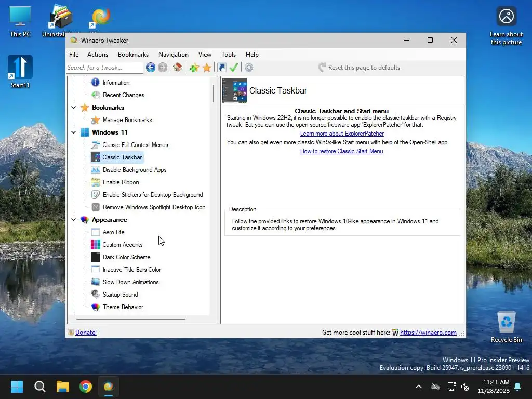532x399 pixels.
Task: Click the Appearance palette icon in tree
Action: [85, 220]
